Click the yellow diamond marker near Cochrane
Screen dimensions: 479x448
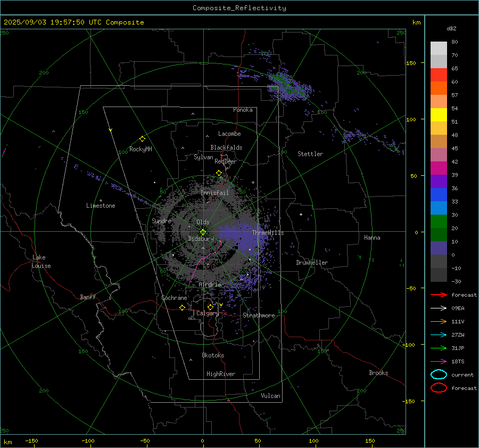click(x=183, y=308)
